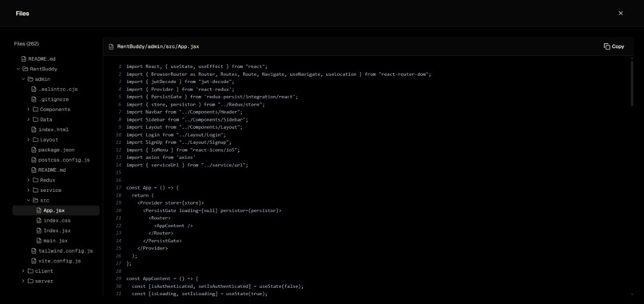Click the serviceUrl import line

tap(187, 165)
